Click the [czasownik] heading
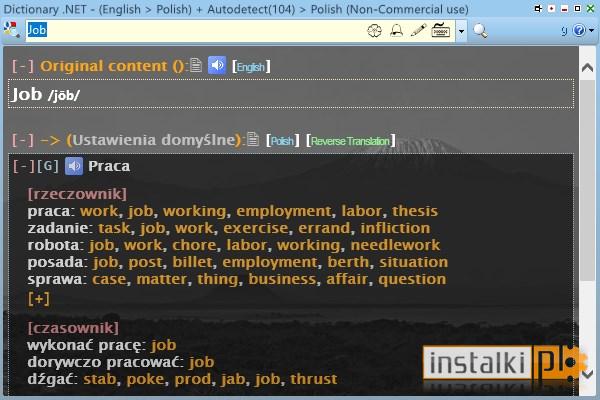Screen dimensions: 600x400 [73, 328]
